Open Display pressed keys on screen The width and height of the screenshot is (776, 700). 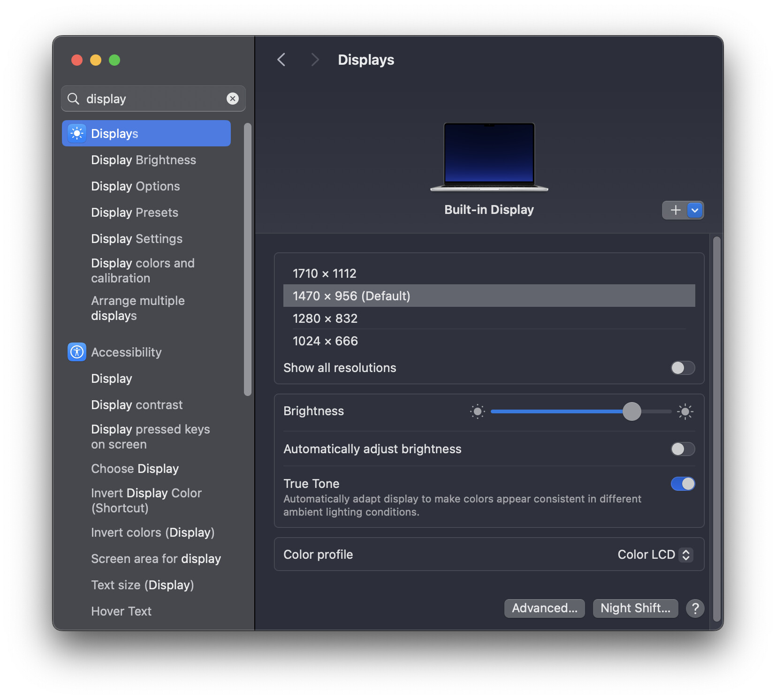[151, 437]
